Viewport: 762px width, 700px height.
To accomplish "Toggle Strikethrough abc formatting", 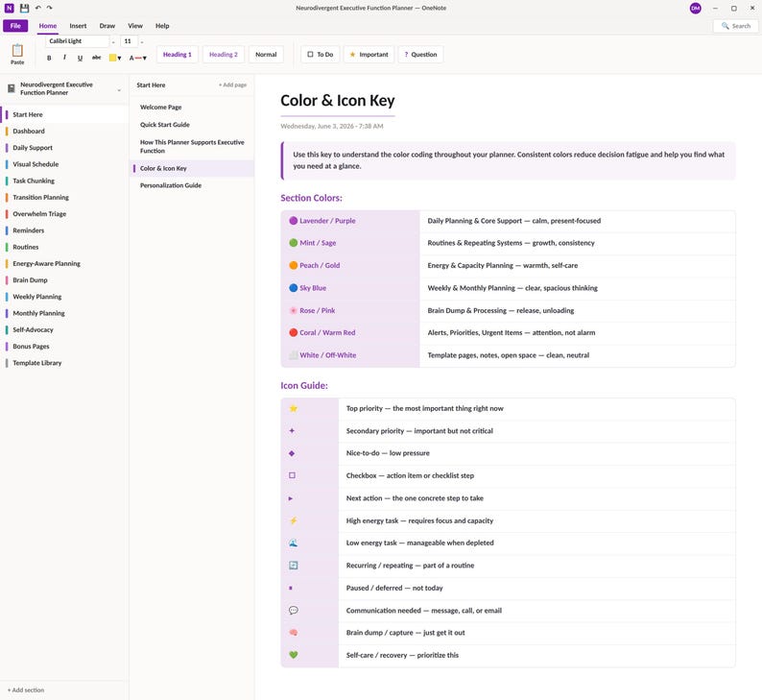I will point(96,58).
